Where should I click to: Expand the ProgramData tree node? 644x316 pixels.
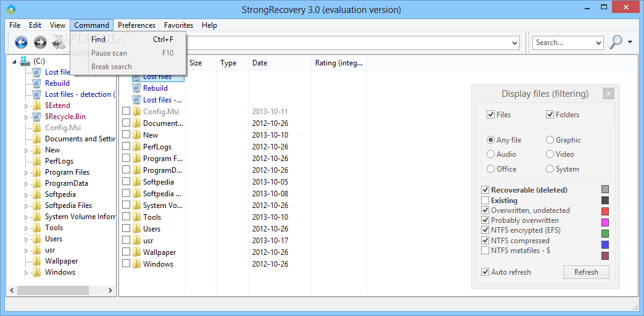[27, 184]
